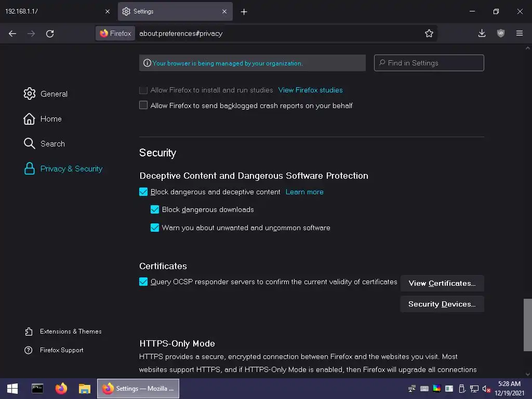This screenshot has width=532, height=399.
Task: Enable sending backlogged crash reports
Action: coord(143,105)
